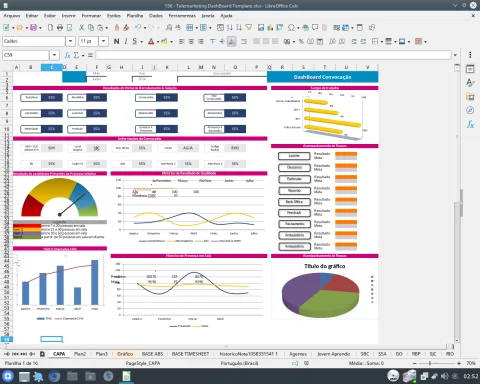Click the sort ascending icon

pos(230,28)
